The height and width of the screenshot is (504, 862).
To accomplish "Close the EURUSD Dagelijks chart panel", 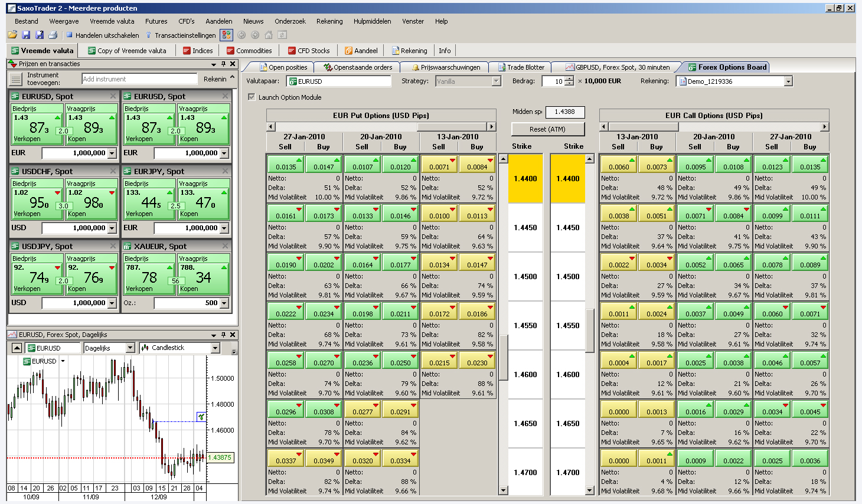I will tap(233, 335).
